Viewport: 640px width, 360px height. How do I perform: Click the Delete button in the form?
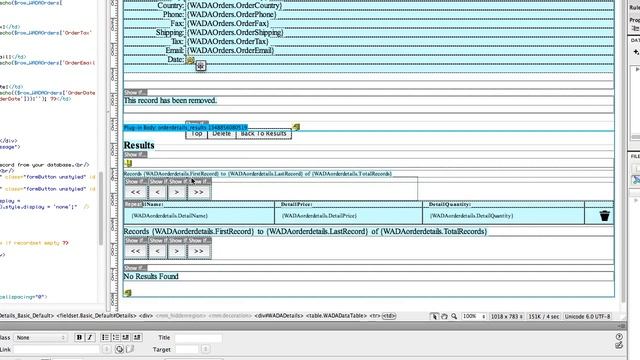[222, 133]
